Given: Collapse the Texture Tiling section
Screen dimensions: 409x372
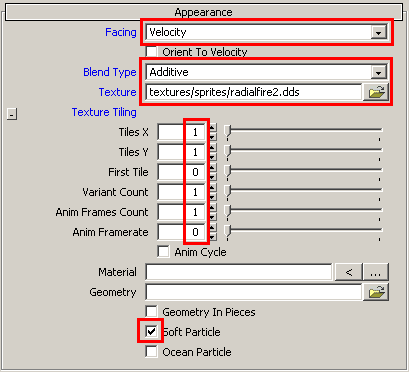Looking at the screenshot, I should point(12,114).
